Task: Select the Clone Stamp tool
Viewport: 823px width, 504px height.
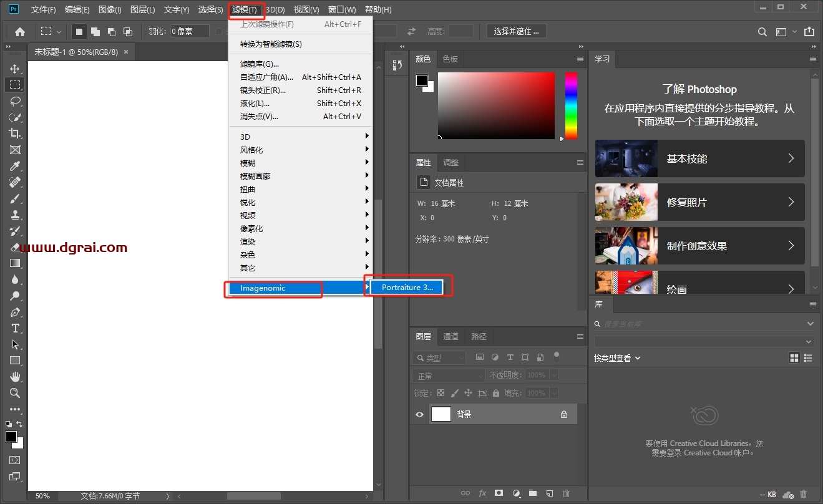Action: tap(15, 215)
